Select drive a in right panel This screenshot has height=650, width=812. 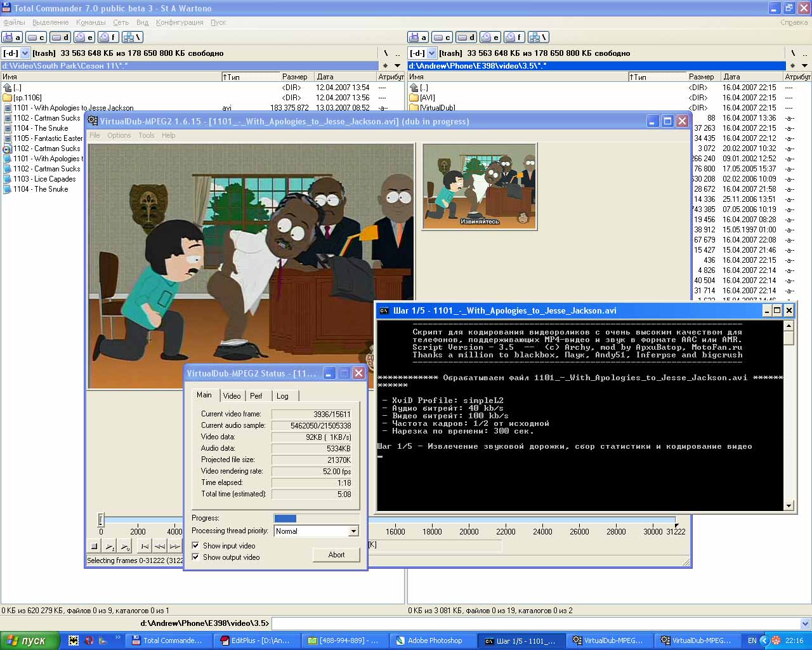tap(418, 37)
